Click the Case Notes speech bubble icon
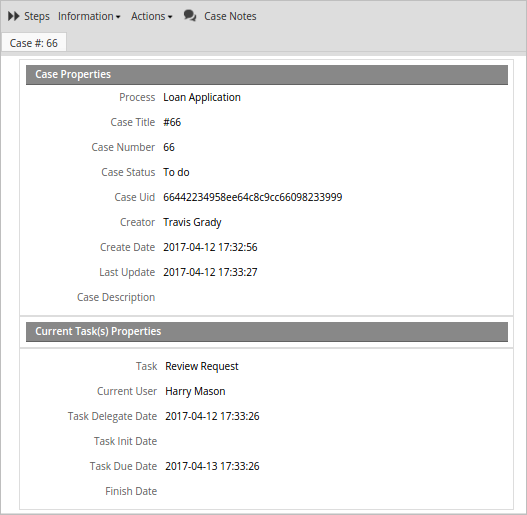The height and width of the screenshot is (515, 527). pos(190,16)
